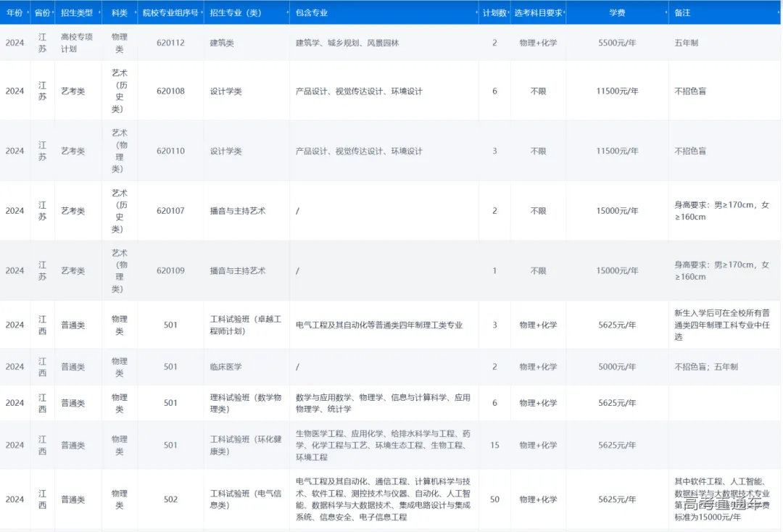783x532 pixels.
Task: Click the sort icon beside 选考科目要求 header
Action: point(565,12)
